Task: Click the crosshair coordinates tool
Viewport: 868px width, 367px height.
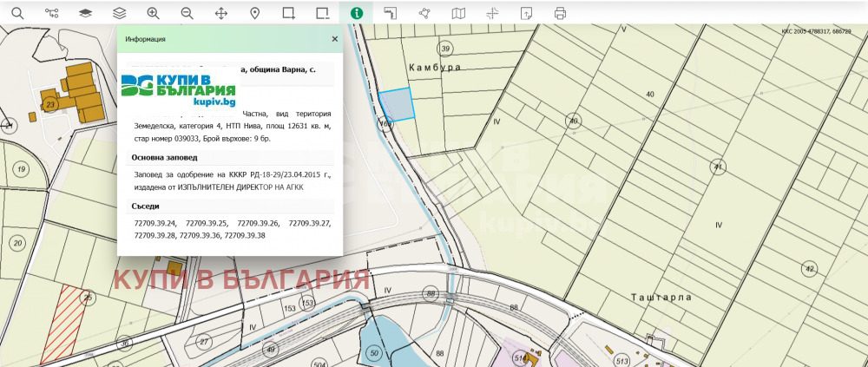Action: (492, 13)
